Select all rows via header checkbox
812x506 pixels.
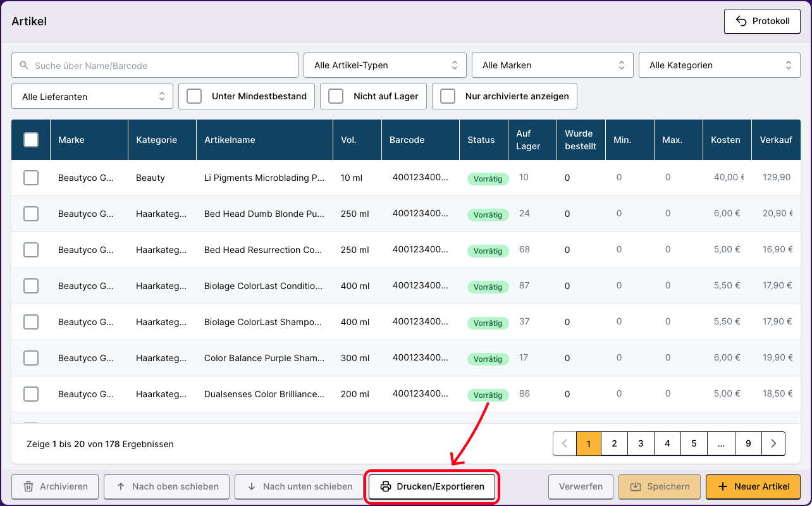point(31,140)
